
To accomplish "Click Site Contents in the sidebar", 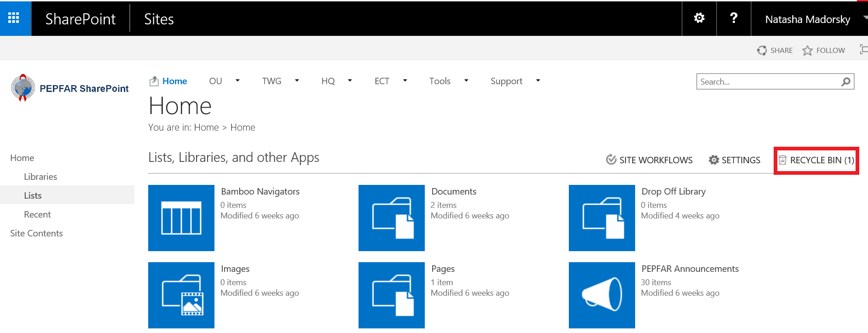I will pos(36,233).
